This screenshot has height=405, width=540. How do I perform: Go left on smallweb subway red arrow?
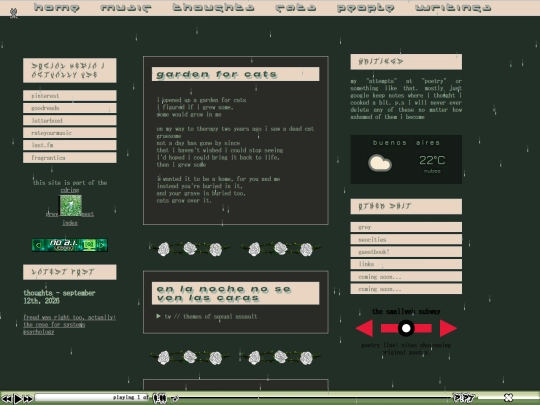tap(364, 328)
